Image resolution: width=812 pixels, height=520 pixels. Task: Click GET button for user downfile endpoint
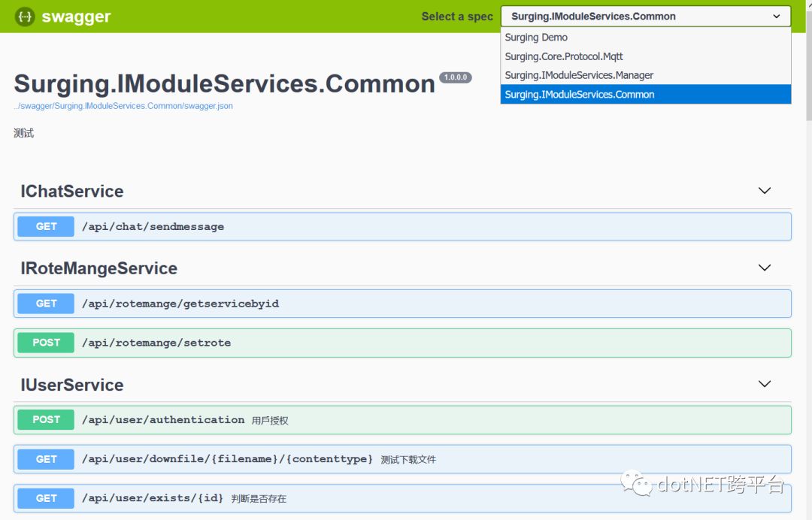tap(46, 459)
